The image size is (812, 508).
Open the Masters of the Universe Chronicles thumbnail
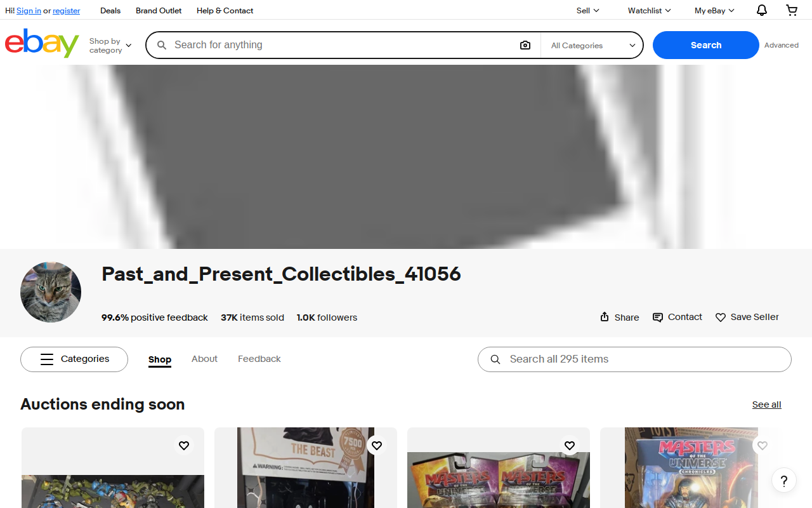pyautogui.click(x=691, y=468)
